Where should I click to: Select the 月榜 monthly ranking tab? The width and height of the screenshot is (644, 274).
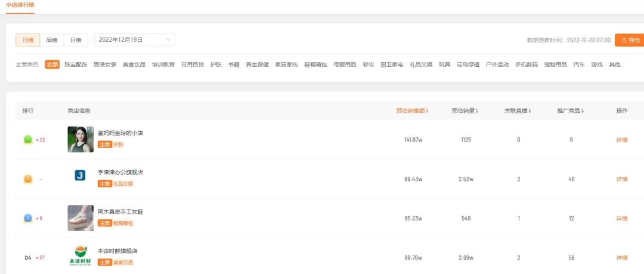point(76,40)
